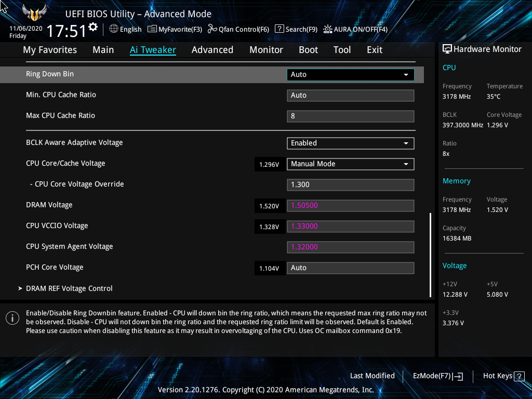Click CPU Core/Cache 1.296V reading

point(269,165)
